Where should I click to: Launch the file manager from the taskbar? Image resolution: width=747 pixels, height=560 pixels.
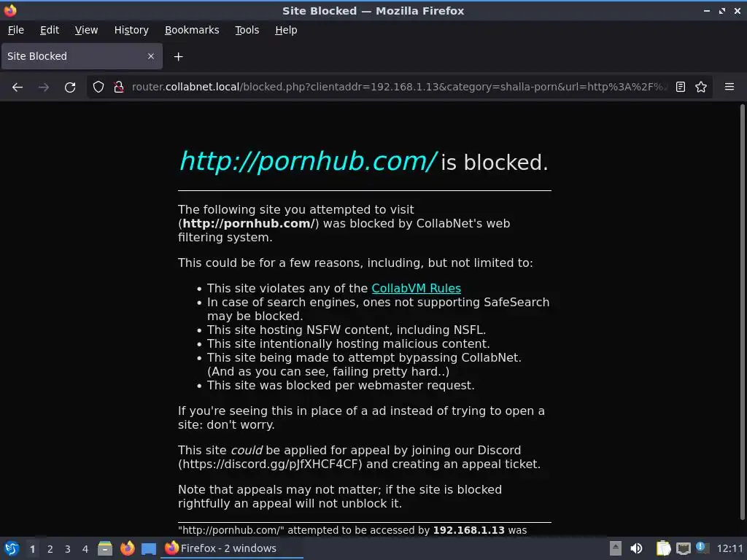105,548
